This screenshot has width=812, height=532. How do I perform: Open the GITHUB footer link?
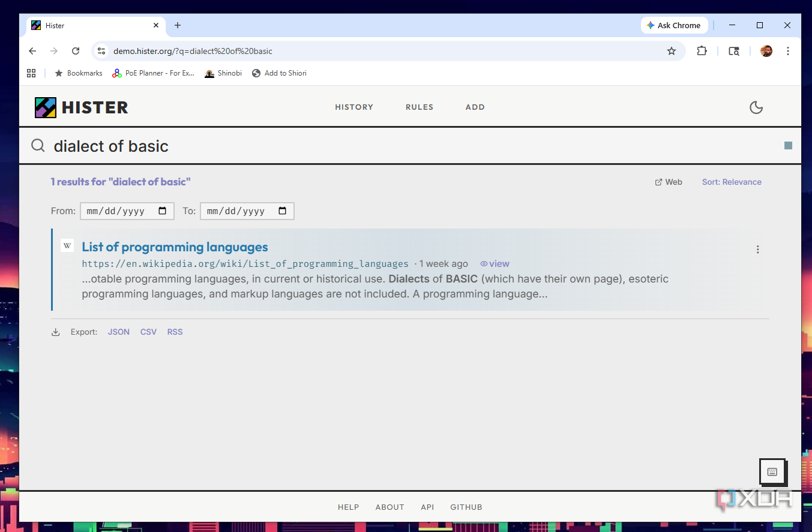click(466, 507)
